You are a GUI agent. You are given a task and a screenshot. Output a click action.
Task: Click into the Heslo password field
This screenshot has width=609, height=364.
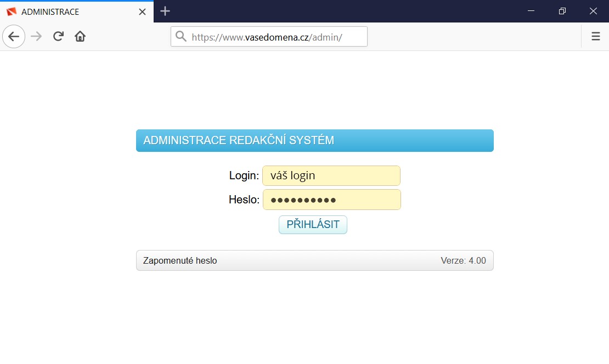[331, 200]
